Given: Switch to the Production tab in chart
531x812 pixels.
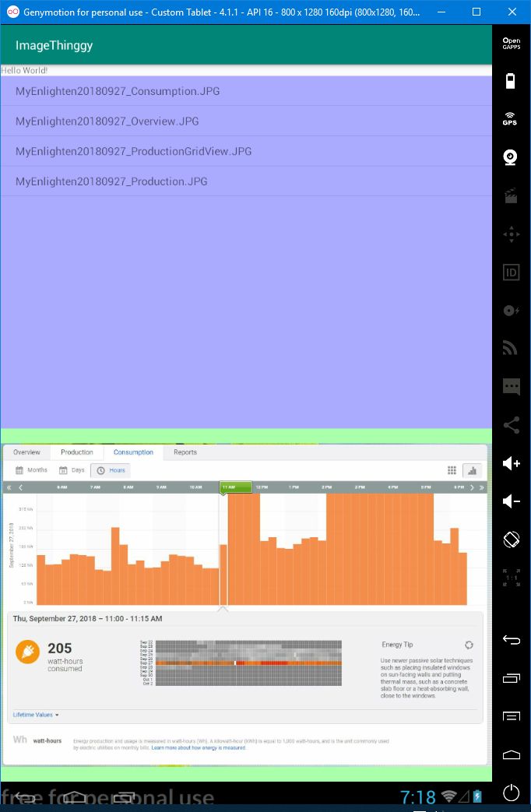Looking at the screenshot, I should pos(76,452).
